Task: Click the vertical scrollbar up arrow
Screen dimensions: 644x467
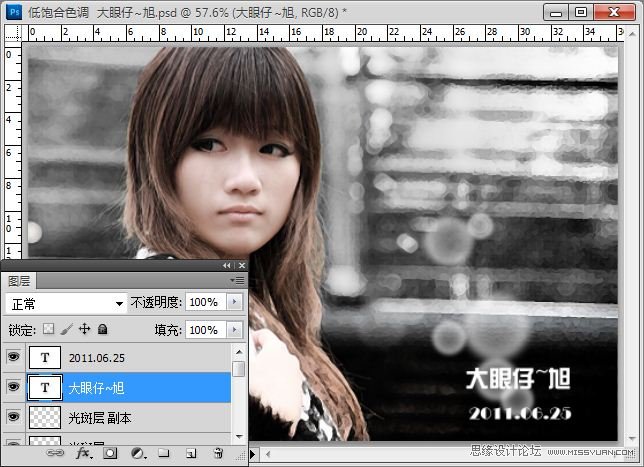Action: 632,35
